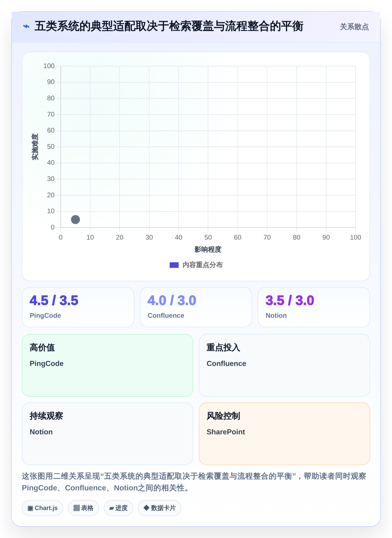Viewport: 392px width, 538px height.
Task: Click the parallelogram icon in the 进度 chip
Action: (111, 508)
